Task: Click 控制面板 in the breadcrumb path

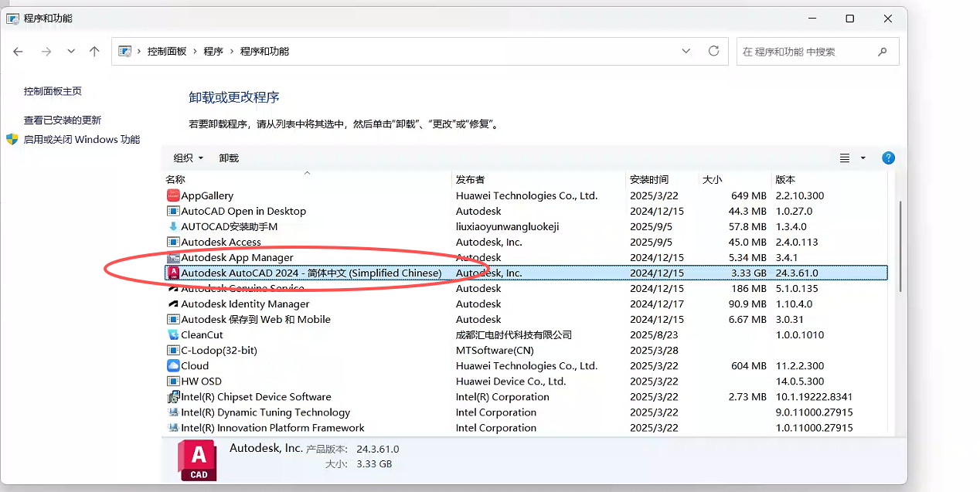Action: pos(167,51)
